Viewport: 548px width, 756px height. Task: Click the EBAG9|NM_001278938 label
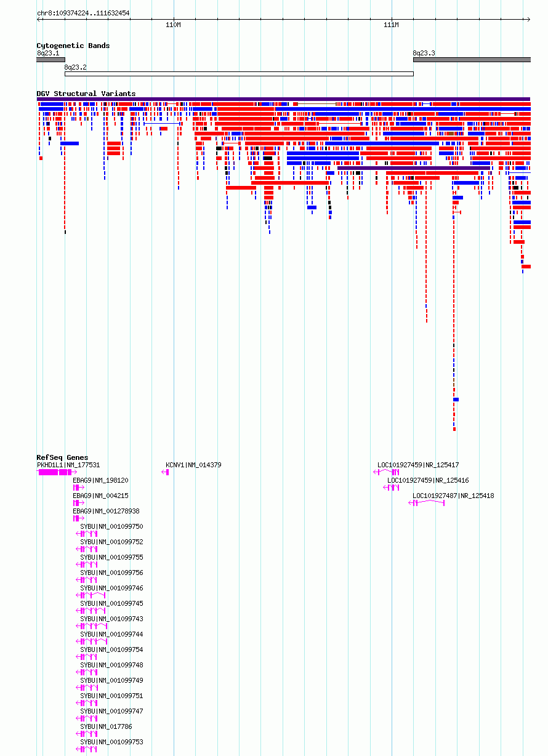[x=106, y=511]
